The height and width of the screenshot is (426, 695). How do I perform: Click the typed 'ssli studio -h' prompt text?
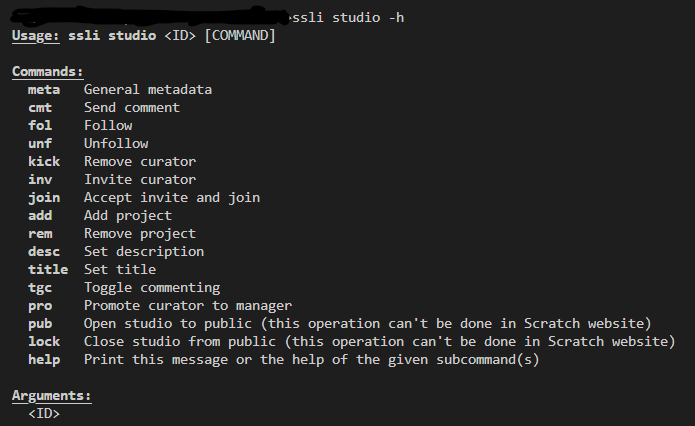point(348,18)
